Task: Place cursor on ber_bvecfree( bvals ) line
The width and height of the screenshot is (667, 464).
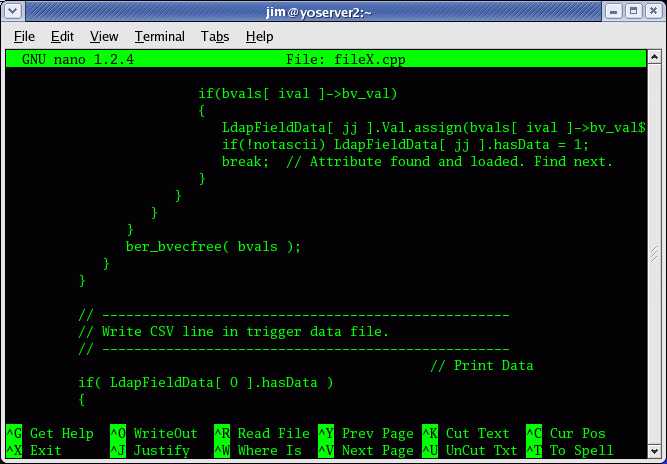Action: tap(212, 246)
